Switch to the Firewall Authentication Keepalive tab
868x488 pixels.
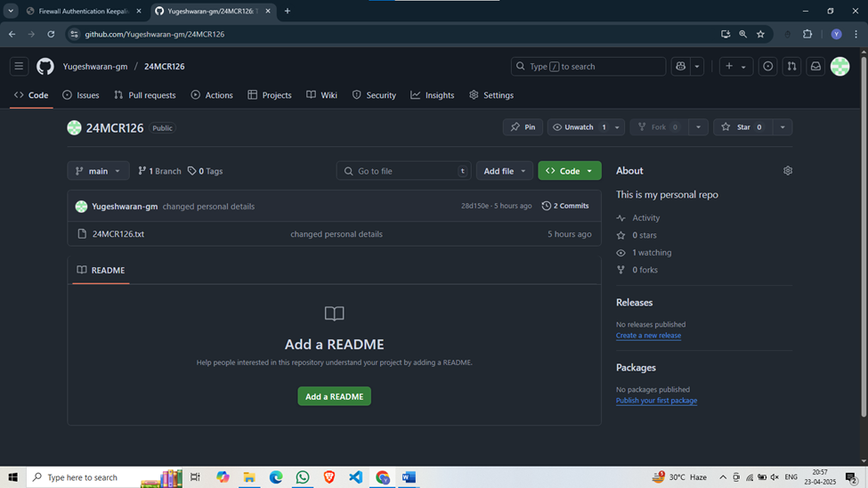pyautogui.click(x=84, y=11)
